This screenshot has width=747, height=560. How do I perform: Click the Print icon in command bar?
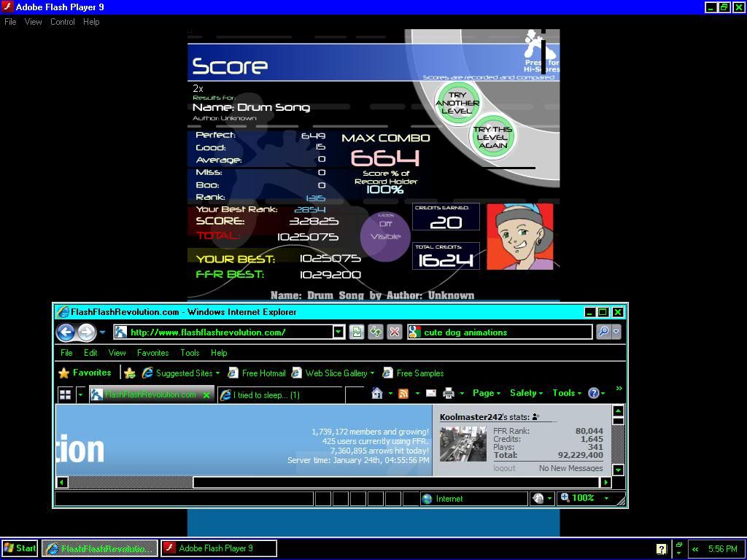click(448, 393)
